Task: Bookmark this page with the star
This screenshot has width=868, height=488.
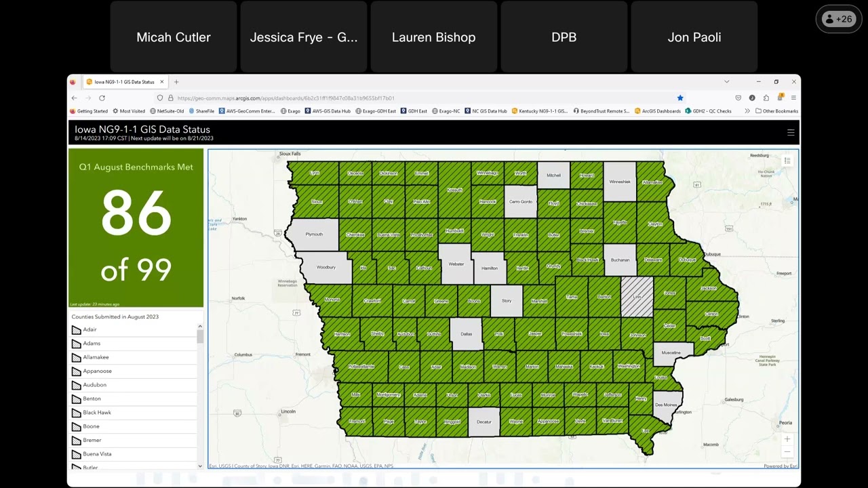Action: [x=680, y=98]
